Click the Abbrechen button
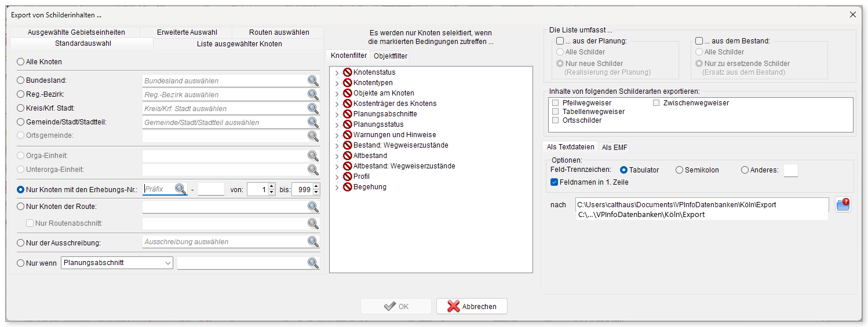Image resolution: width=868 pixels, height=327 pixels. (472, 306)
